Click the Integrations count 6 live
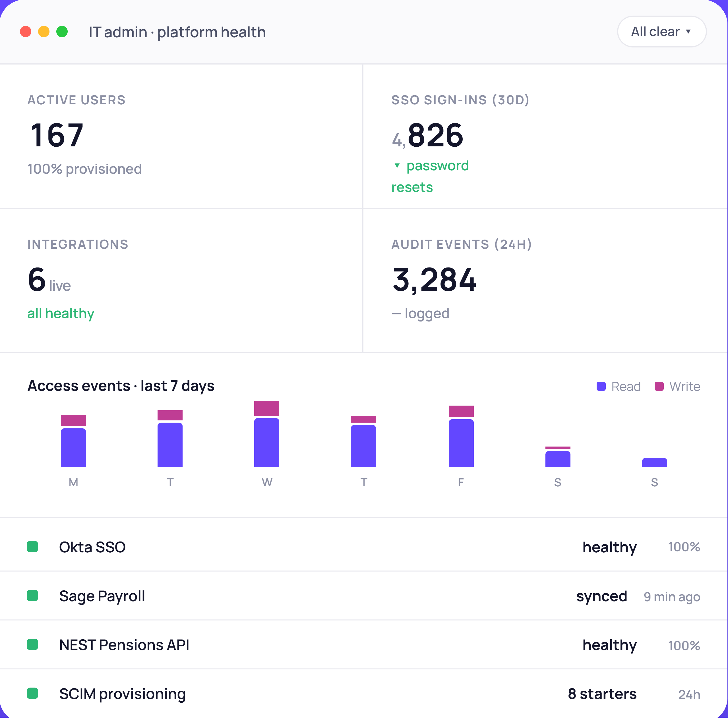 point(49,280)
